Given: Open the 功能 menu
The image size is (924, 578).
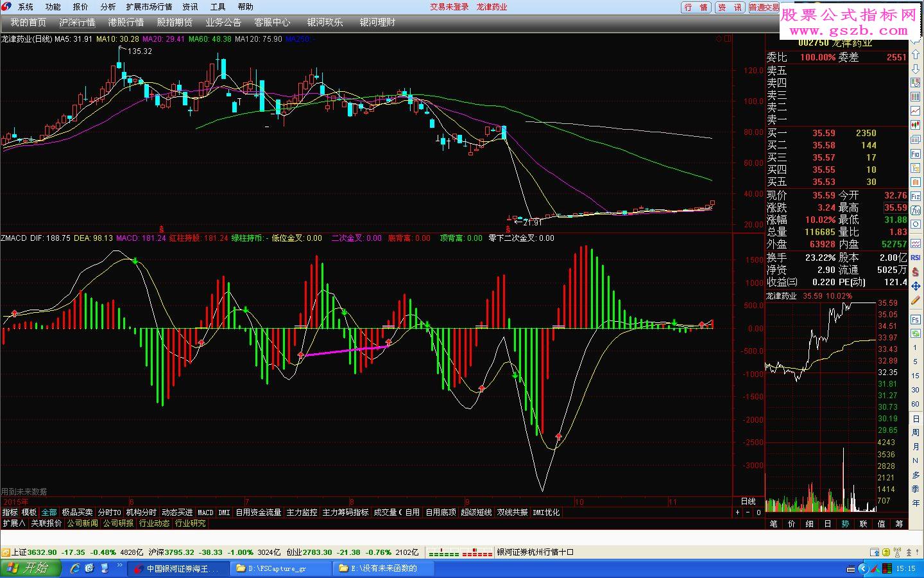Looking at the screenshot, I should coord(53,7).
